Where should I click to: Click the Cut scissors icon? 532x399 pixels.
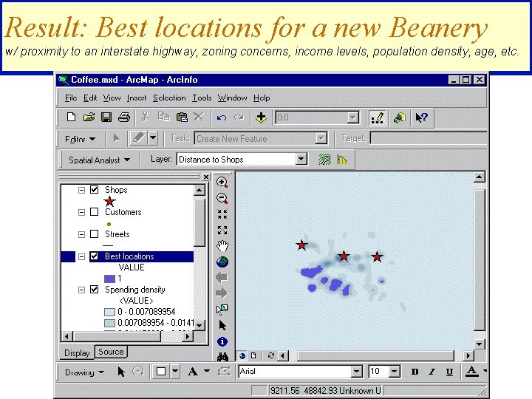(x=146, y=117)
